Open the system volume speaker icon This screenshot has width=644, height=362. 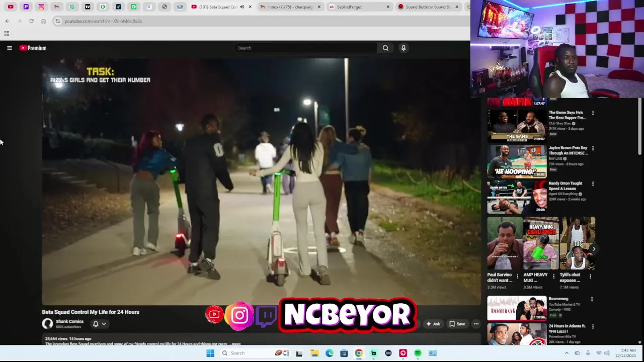point(607,353)
